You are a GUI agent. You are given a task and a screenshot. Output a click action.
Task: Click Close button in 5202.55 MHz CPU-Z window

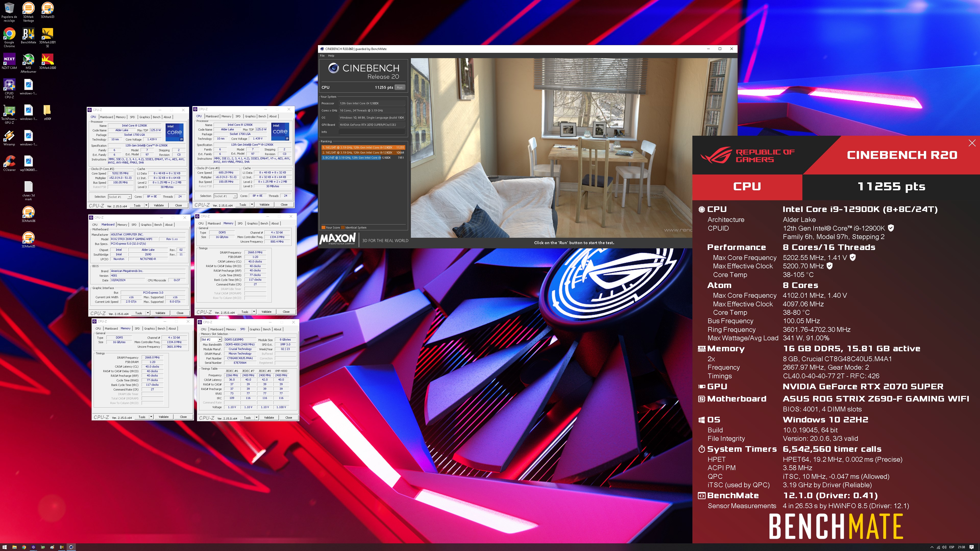pyautogui.click(x=178, y=205)
